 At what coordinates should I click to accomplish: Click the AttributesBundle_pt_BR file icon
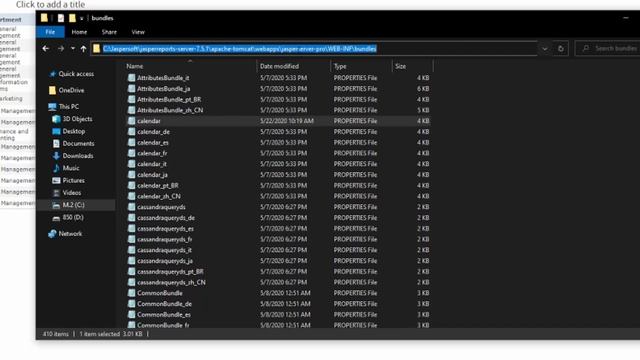131,99
